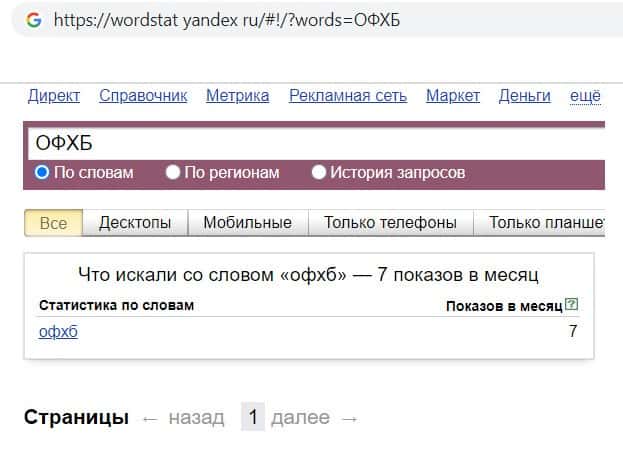Viewport: 623px width, 476px height.
Task: Click the search field containing ОФХБ
Action: (x=316, y=143)
